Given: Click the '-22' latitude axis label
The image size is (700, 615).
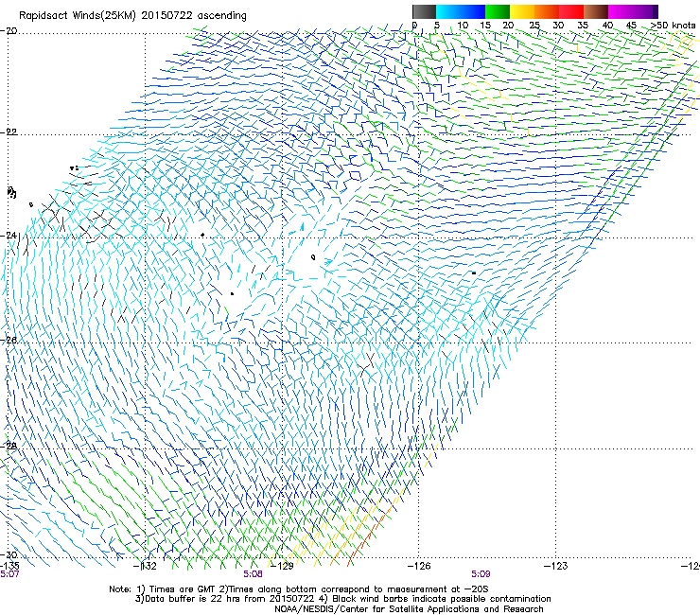Looking at the screenshot, I should coord(9,132).
